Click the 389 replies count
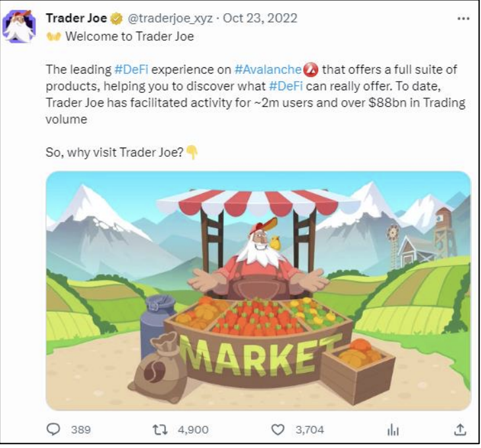The image size is (481, 448). click(80, 430)
